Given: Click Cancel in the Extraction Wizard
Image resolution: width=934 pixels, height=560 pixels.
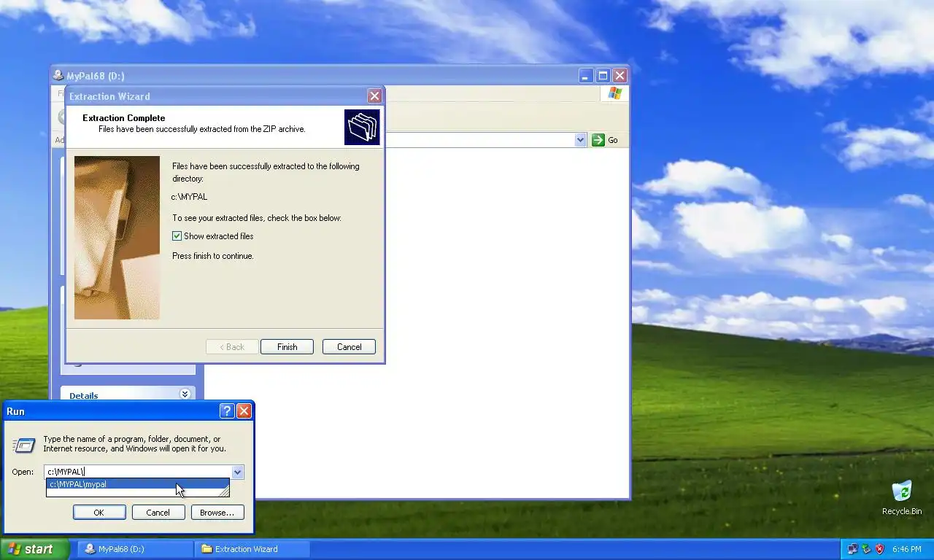Looking at the screenshot, I should point(349,347).
